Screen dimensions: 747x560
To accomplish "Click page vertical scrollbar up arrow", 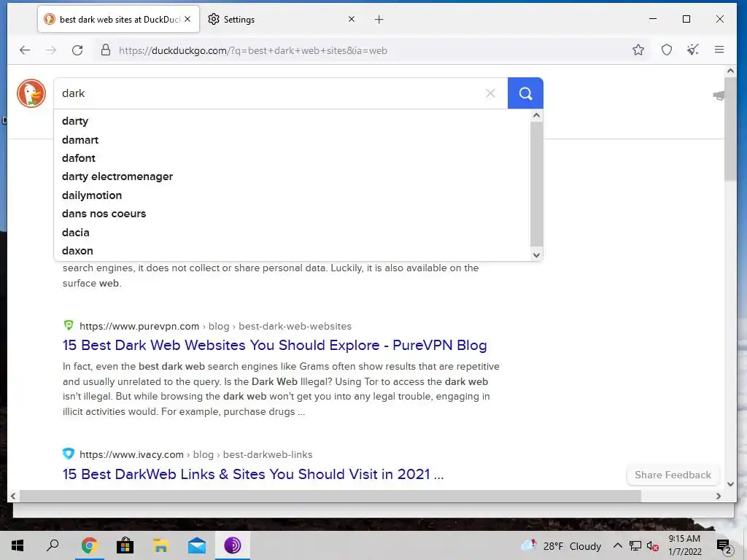I will click(x=730, y=71).
